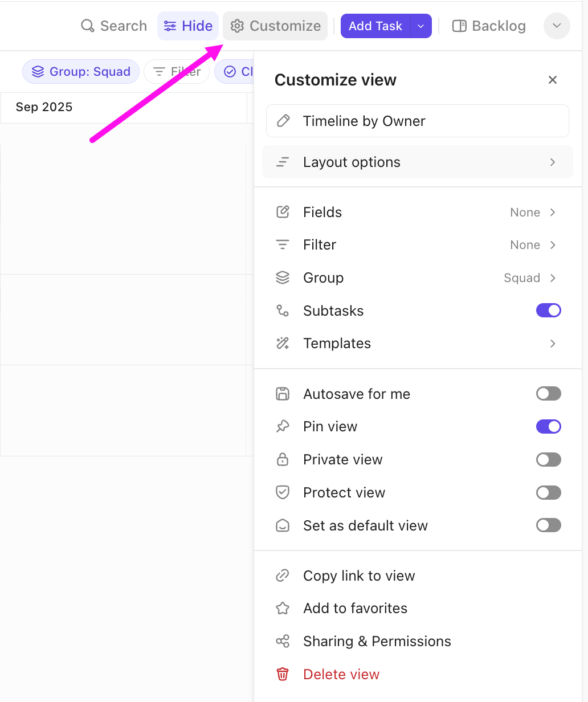Click the Copy link to view chain icon
The height and width of the screenshot is (702, 588).
(283, 576)
